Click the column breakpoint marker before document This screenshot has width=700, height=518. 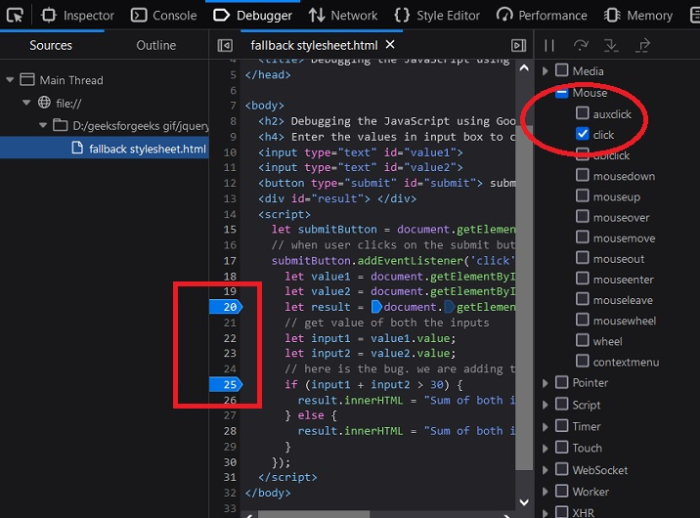pos(376,307)
